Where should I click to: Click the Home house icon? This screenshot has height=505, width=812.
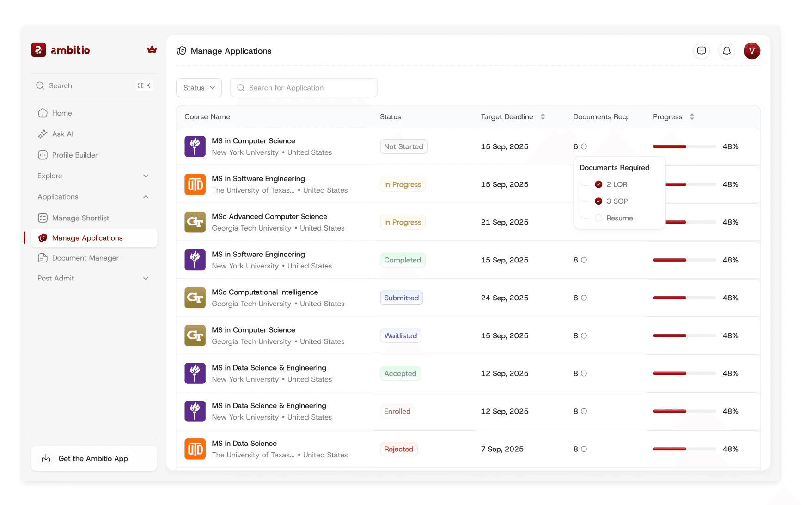coord(43,113)
